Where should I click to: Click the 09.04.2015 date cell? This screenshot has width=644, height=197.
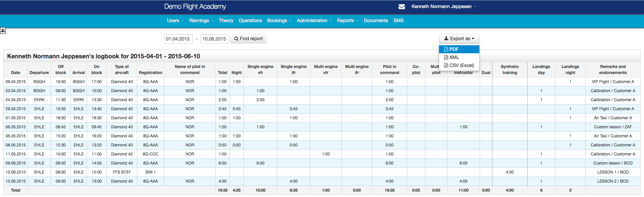[15, 82]
